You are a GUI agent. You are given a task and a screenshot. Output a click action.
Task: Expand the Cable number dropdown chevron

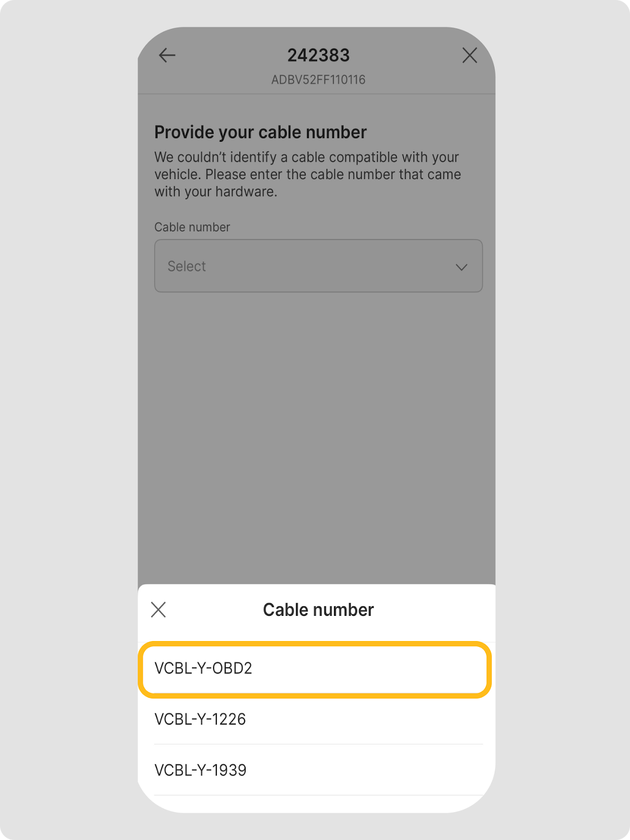(461, 267)
